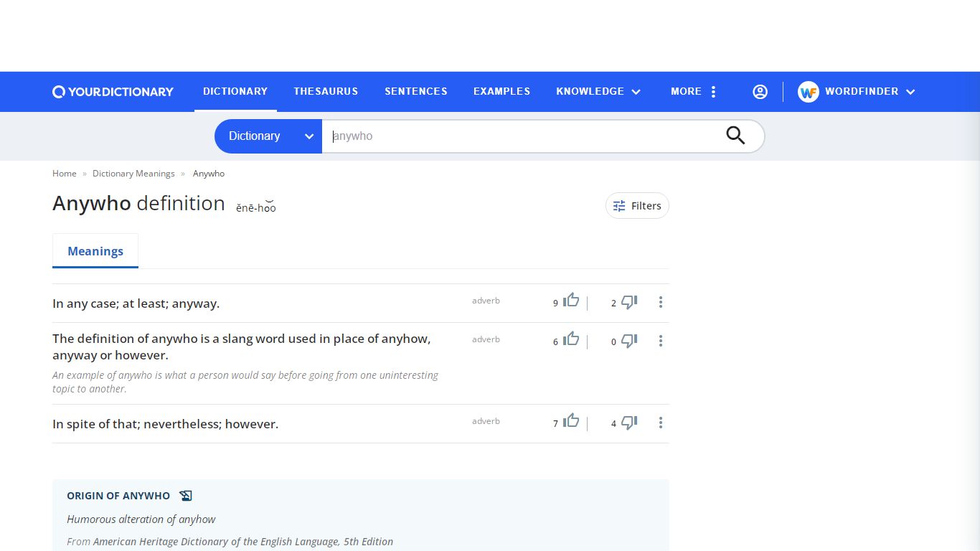980x551 pixels.
Task: Follow the Dictionary Meanings breadcrumb link
Action: point(133,174)
